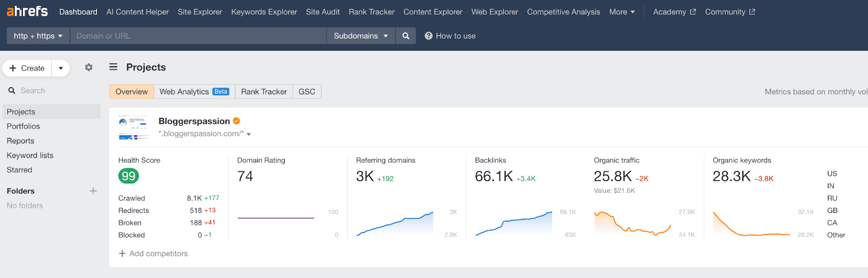Click the Crawled 8.1K value

[194, 198]
